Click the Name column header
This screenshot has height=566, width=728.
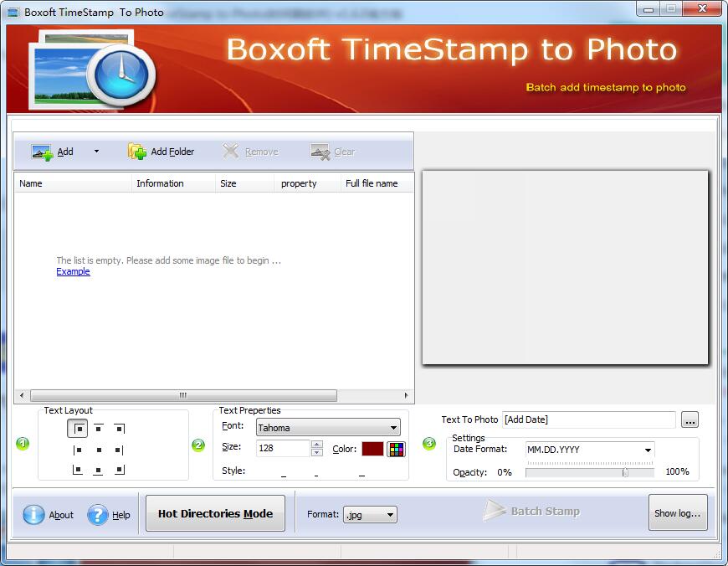tap(73, 183)
